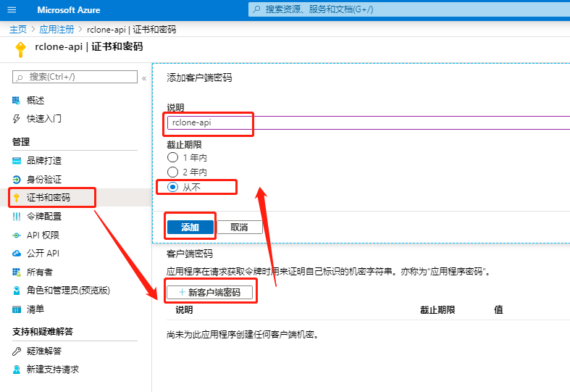
Task: Open 公开 API sidebar item
Action: (43, 254)
